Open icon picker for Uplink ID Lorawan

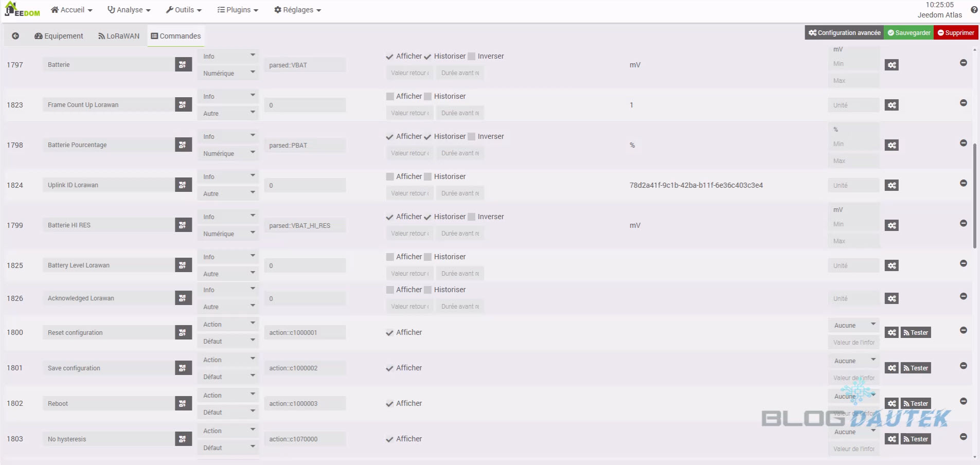tap(183, 185)
